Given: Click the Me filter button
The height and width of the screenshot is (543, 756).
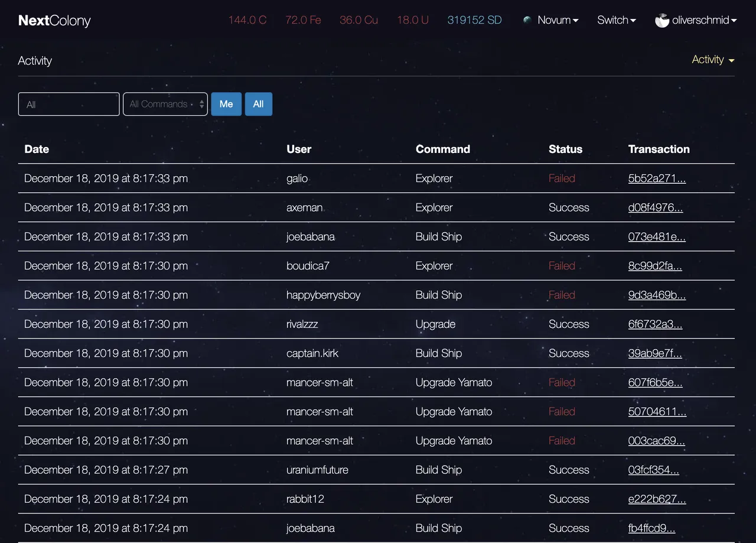Looking at the screenshot, I should (226, 104).
